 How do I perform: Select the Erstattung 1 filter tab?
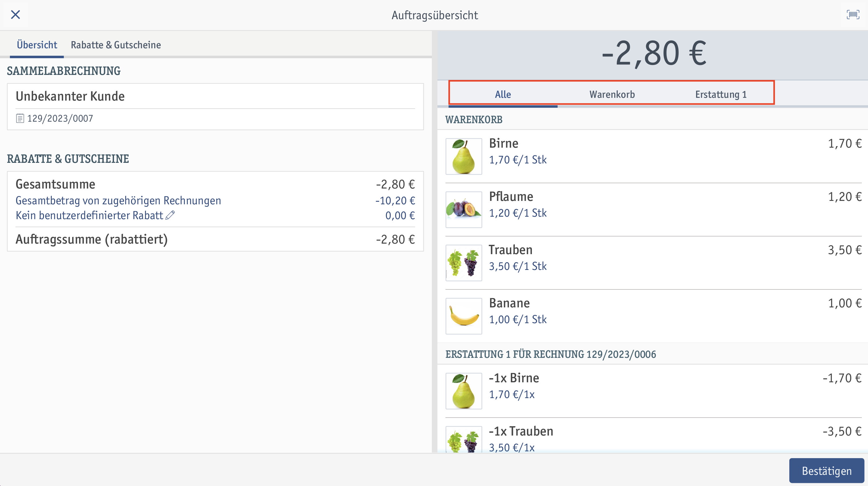[x=721, y=94]
